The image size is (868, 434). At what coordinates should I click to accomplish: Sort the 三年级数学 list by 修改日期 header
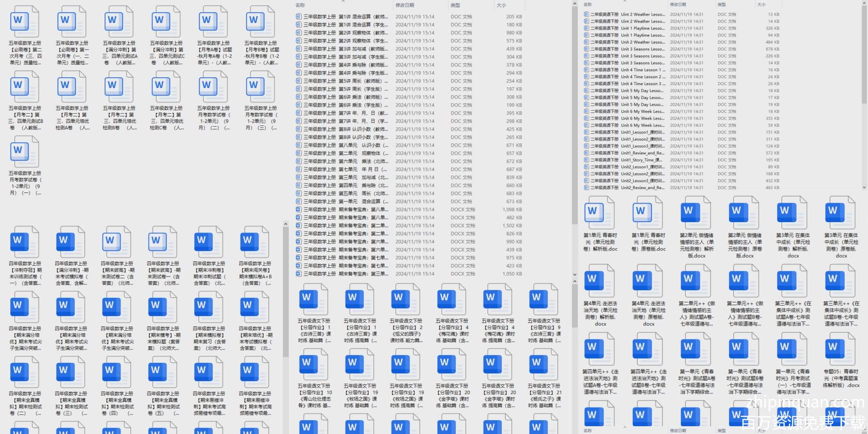404,5
